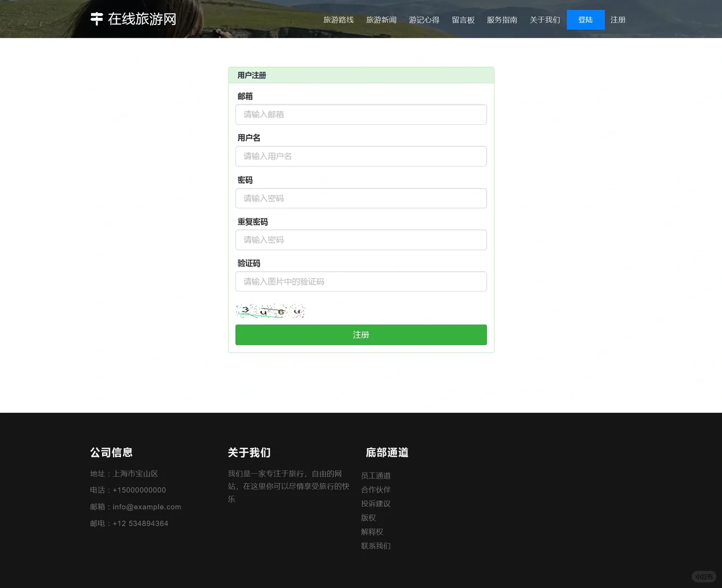The image size is (722, 588).
Task: Open the 关于我们 navigation item
Action: pos(544,20)
